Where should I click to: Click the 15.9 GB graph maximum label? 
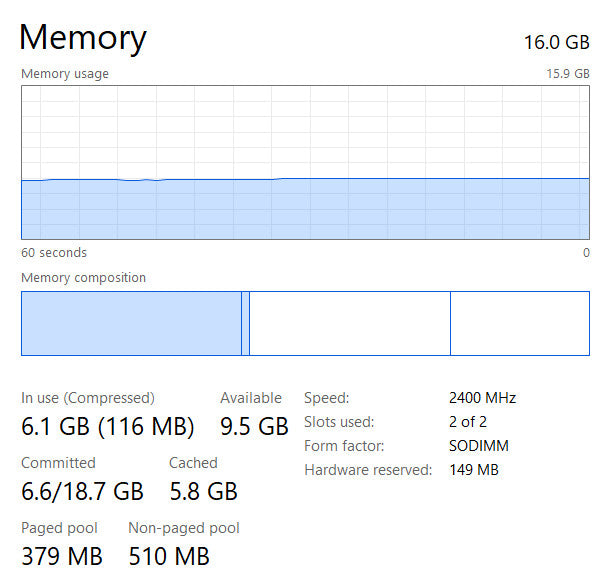[x=566, y=74]
